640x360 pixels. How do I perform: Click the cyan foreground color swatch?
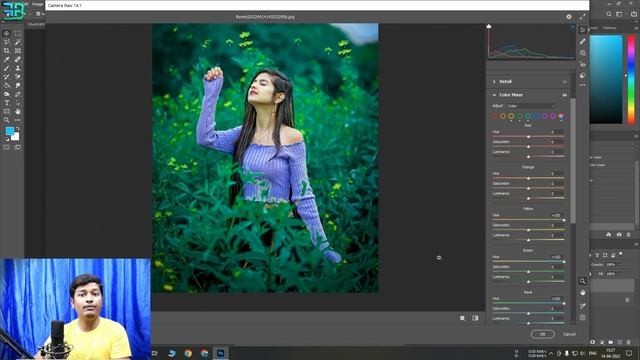[x=9, y=131]
